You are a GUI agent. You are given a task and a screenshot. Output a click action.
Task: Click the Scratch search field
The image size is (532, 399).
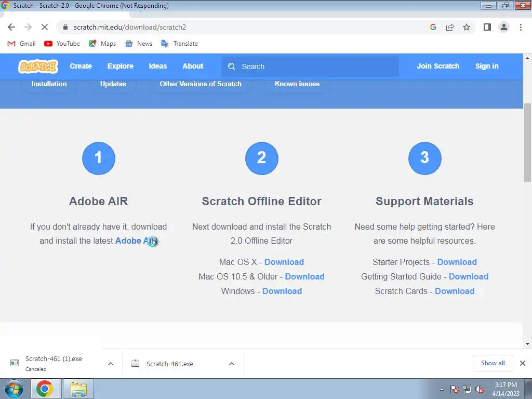coord(310,66)
